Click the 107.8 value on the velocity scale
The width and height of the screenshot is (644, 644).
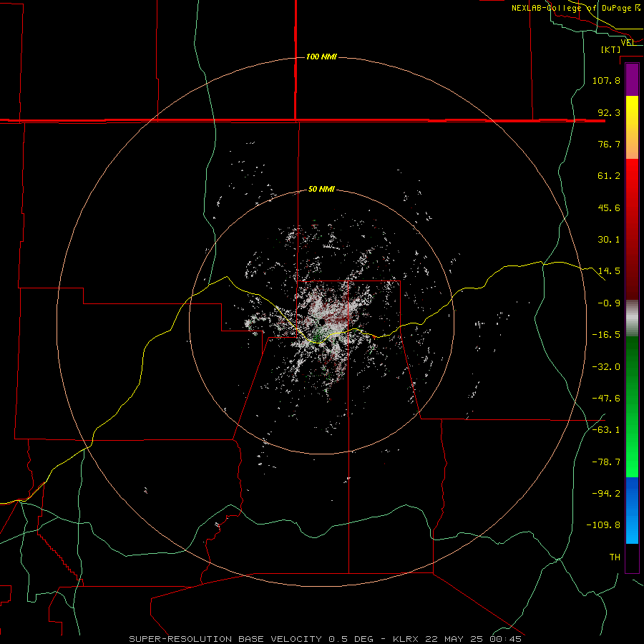click(x=606, y=80)
